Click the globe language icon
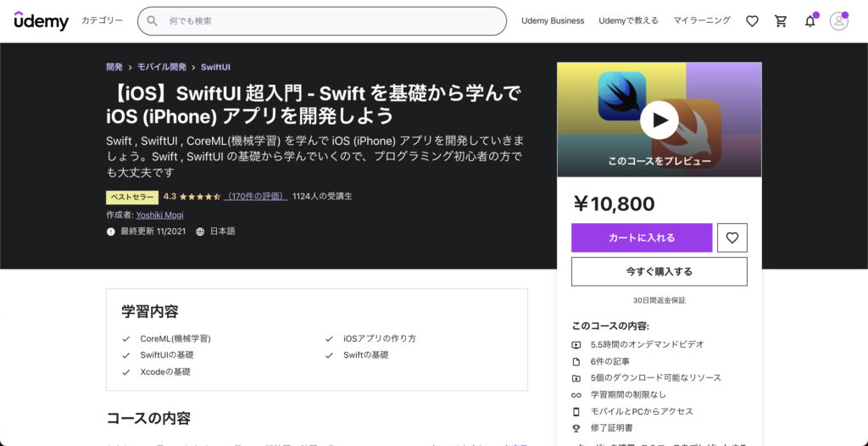The image size is (868, 446). click(x=200, y=231)
